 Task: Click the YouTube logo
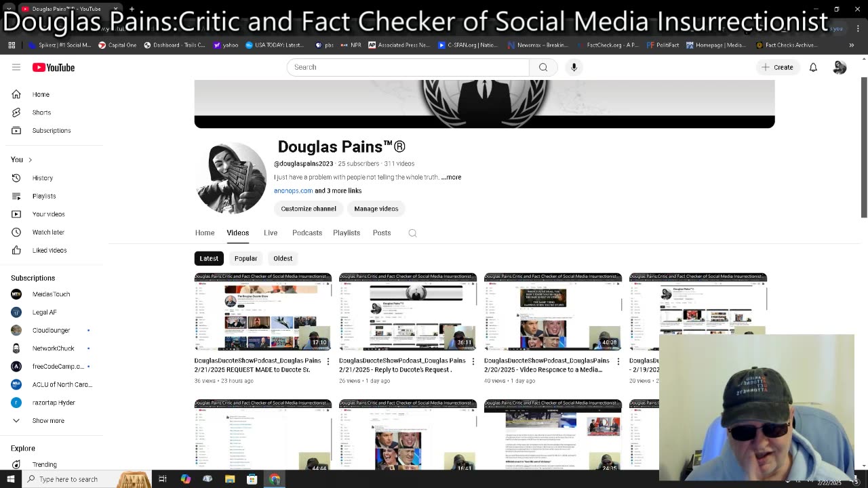coord(54,67)
